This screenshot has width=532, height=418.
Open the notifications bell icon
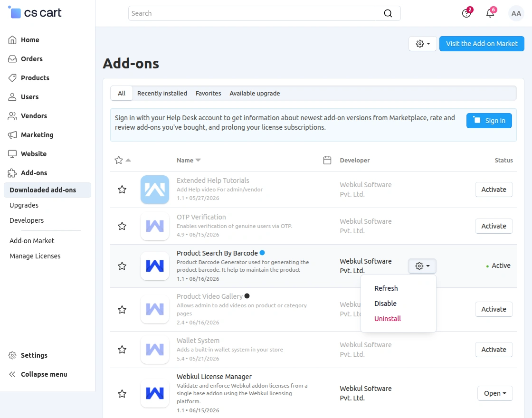490,13
